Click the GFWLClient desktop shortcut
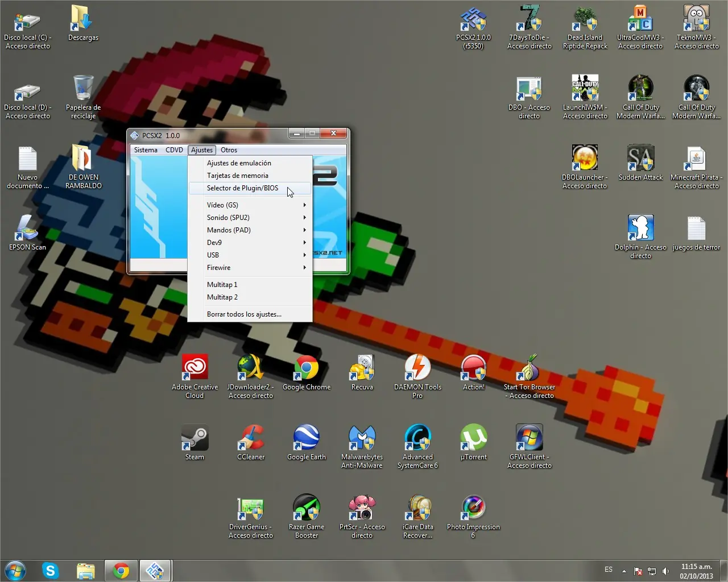728x582 pixels. [x=530, y=447]
